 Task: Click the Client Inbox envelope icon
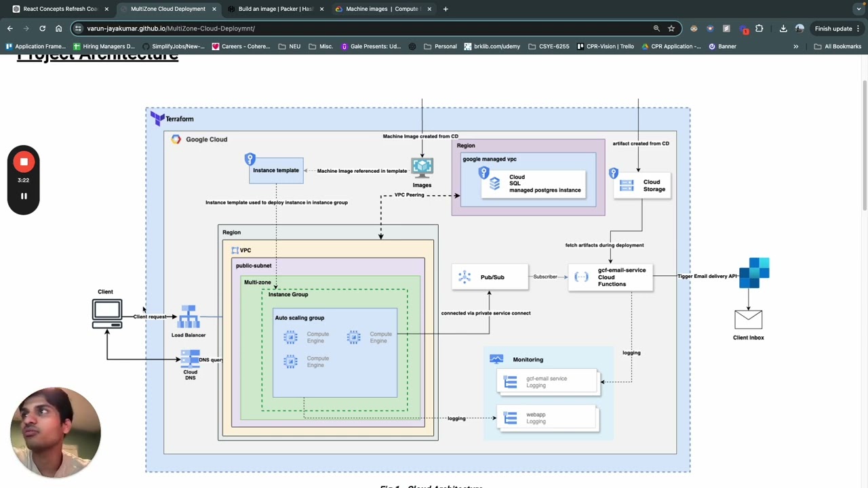[x=748, y=320]
